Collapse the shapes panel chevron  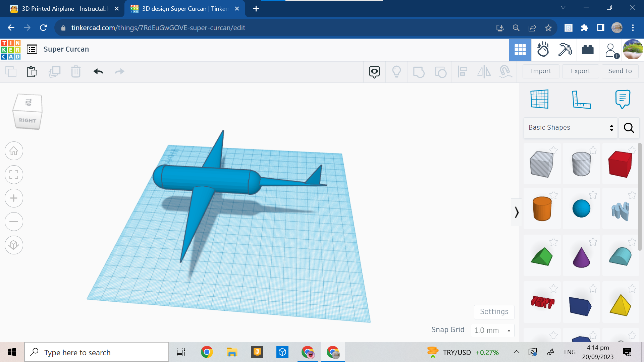pyautogui.click(x=517, y=212)
